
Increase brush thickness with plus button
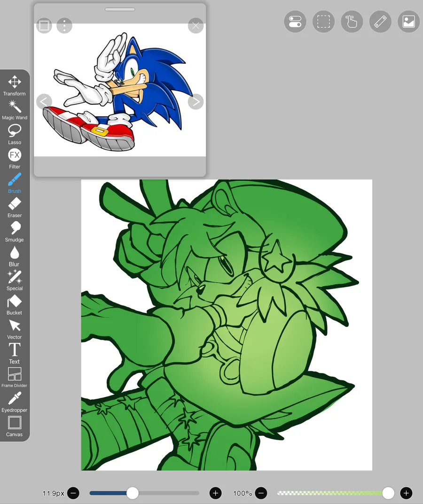point(216,493)
